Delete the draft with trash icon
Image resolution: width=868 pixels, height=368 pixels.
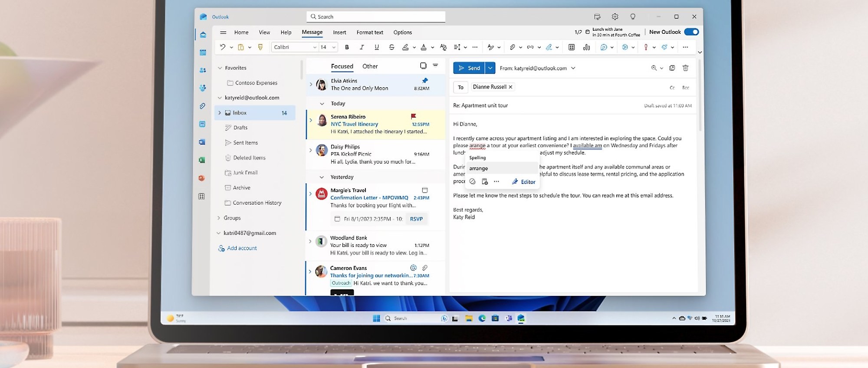[x=685, y=68]
